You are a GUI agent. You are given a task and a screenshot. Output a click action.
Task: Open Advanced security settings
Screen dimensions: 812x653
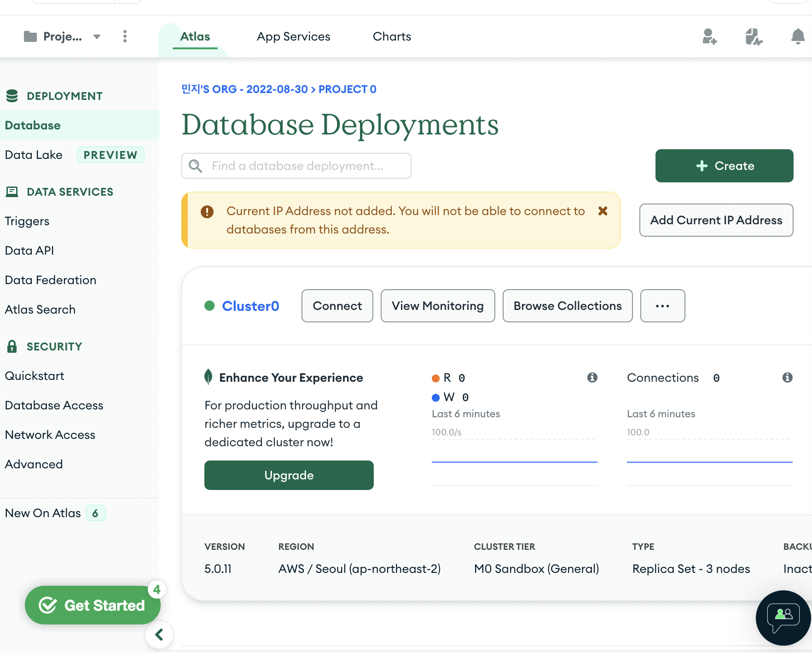pos(34,464)
